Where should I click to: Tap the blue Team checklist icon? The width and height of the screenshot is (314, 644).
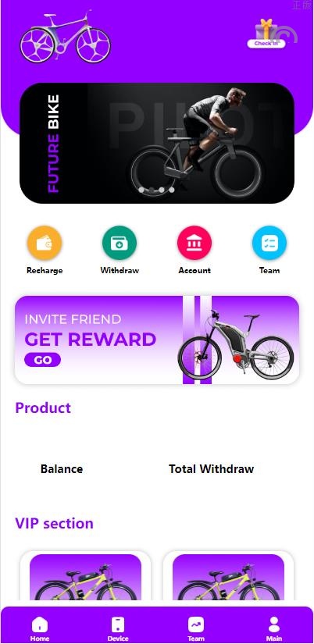[269, 243]
